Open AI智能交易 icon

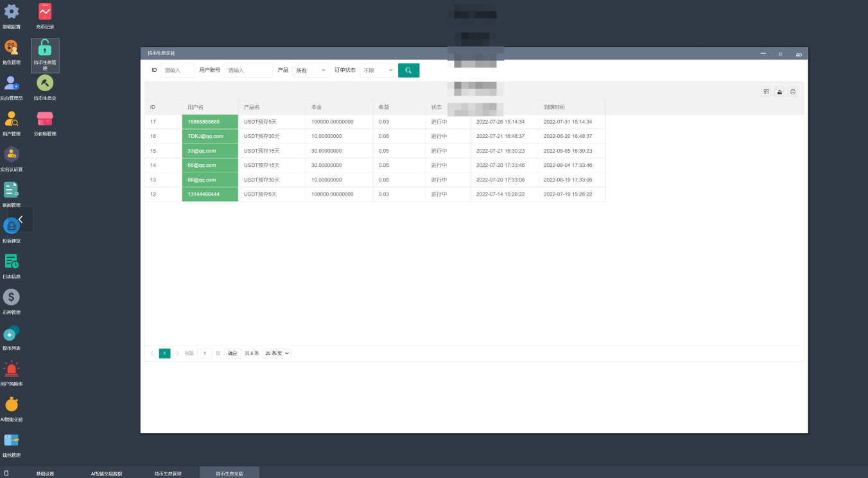(12, 404)
